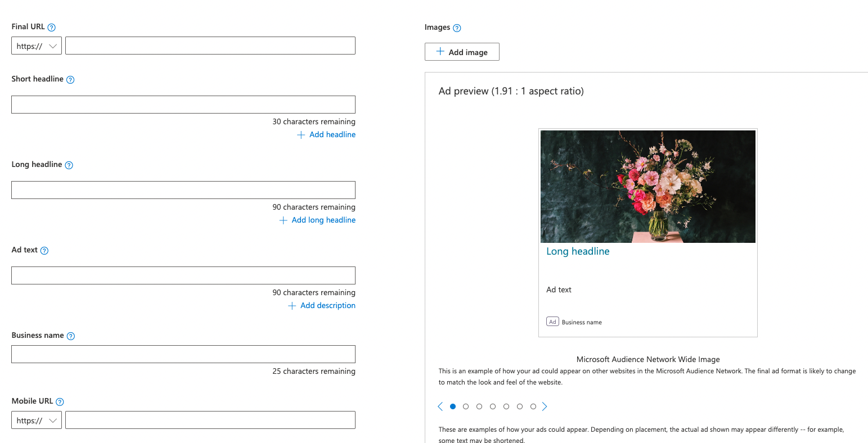868x443 pixels.
Task: Click the 'Business name' text in the ad preview
Action: (582, 322)
